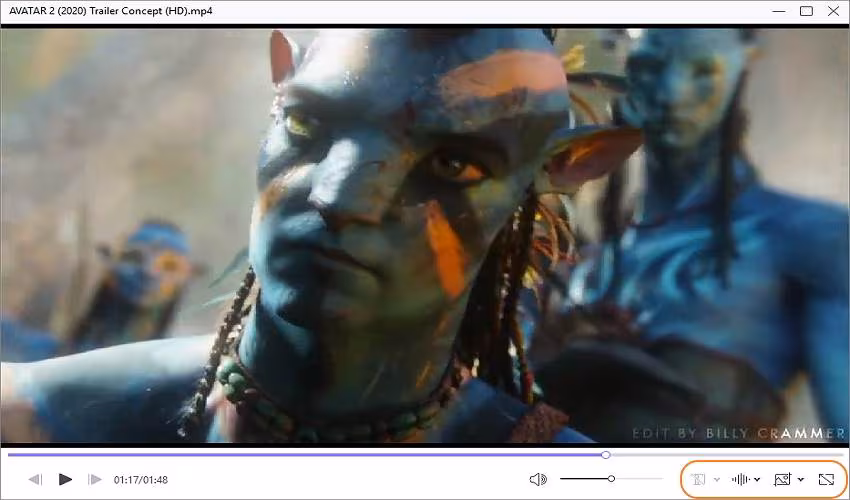Maximize the player window
This screenshot has width=850, height=500.
coord(806,11)
